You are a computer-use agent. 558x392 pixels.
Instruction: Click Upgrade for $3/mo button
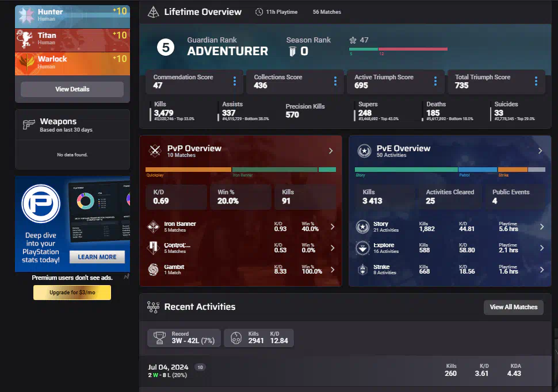[72, 293]
